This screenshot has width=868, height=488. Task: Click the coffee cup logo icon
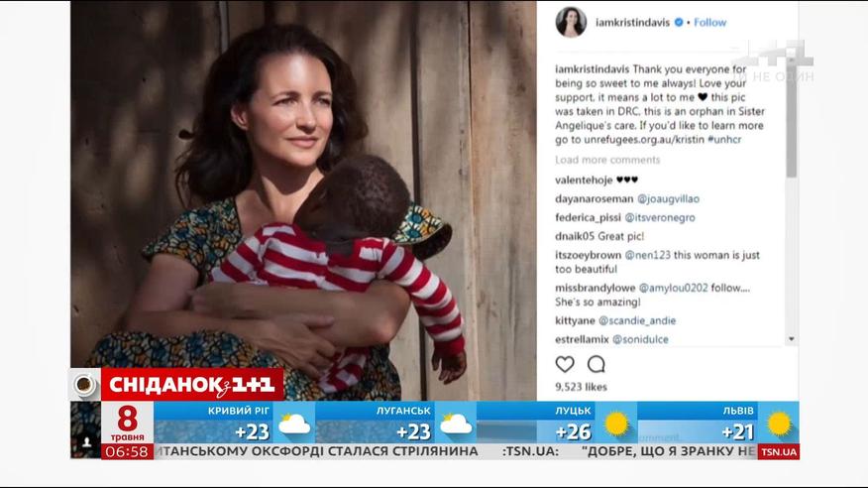[84, 384]
